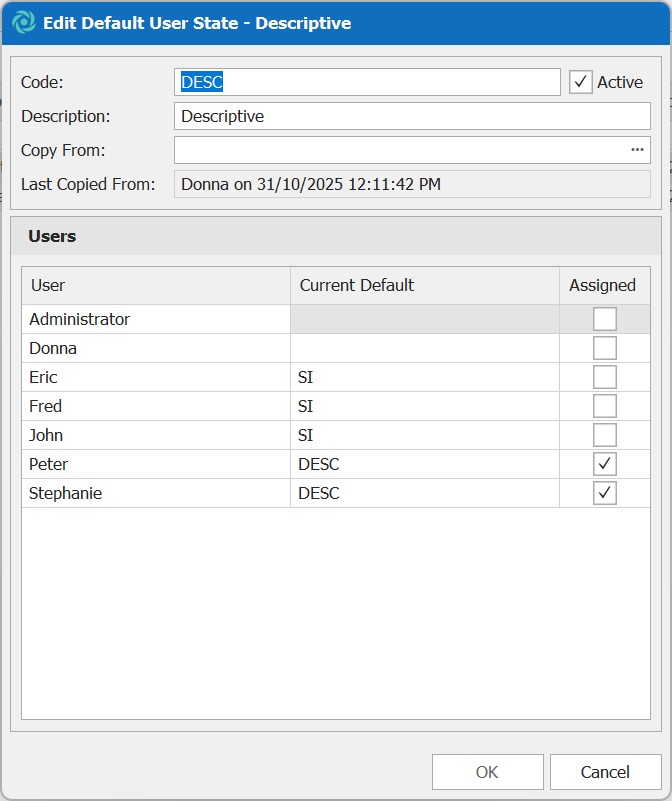
Task: Assign the Administrator user checkbox
Action: pyautogui.click(x=604, y=319)
